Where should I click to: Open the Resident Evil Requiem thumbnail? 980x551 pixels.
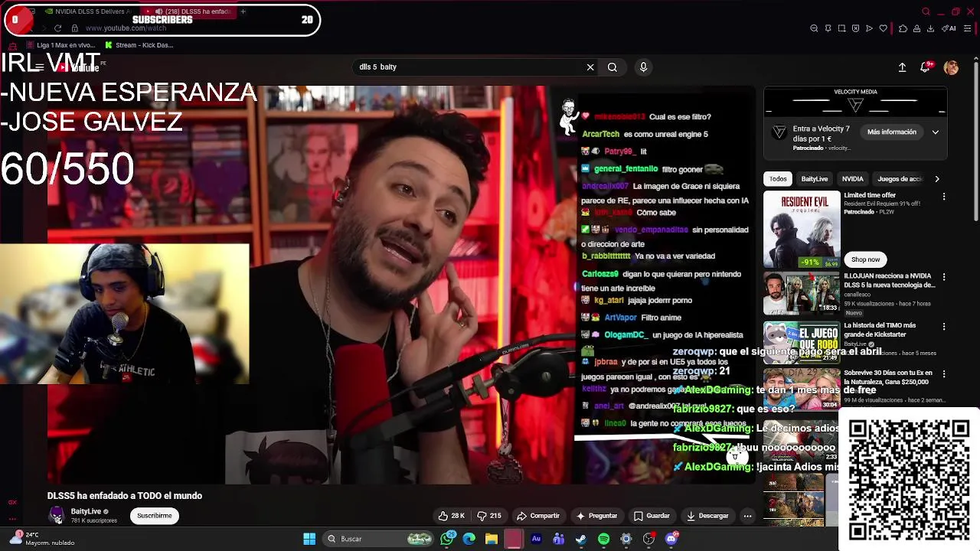click(x=802, y=230)
